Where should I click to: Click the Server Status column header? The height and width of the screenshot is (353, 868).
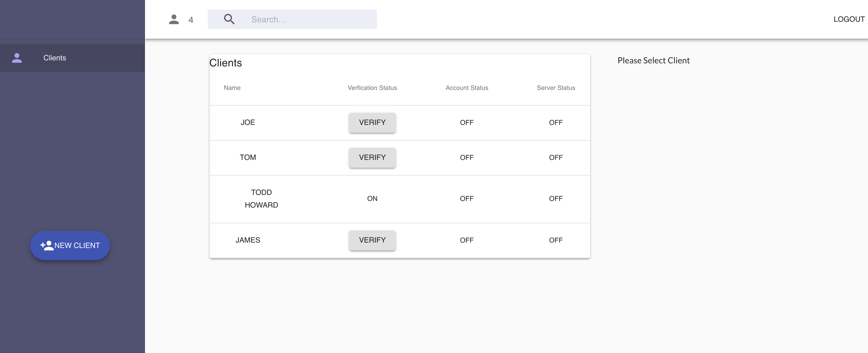pos(556,88)
